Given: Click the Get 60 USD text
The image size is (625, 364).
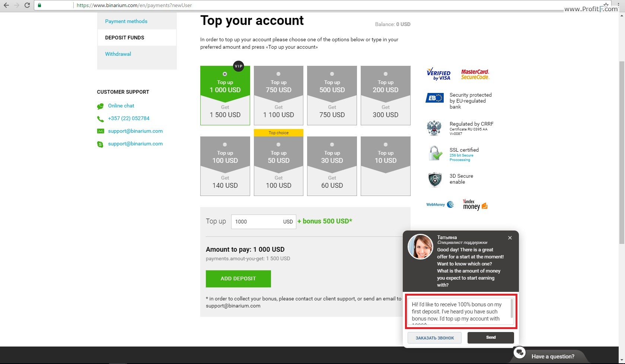Looking at the screenshot, I should pyautogui.click(x=332, y=182).
